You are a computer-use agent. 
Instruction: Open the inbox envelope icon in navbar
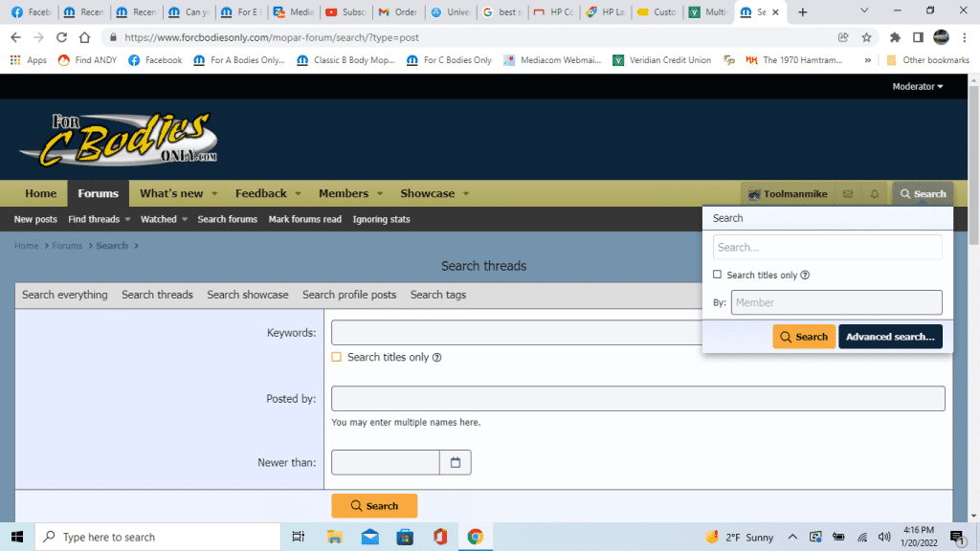[847, 194]
